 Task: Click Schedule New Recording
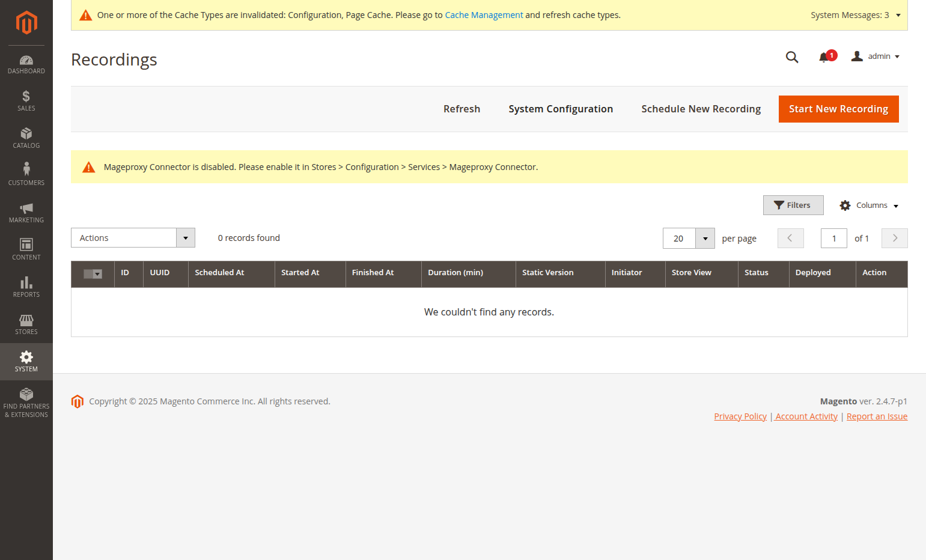pos(701,109)
